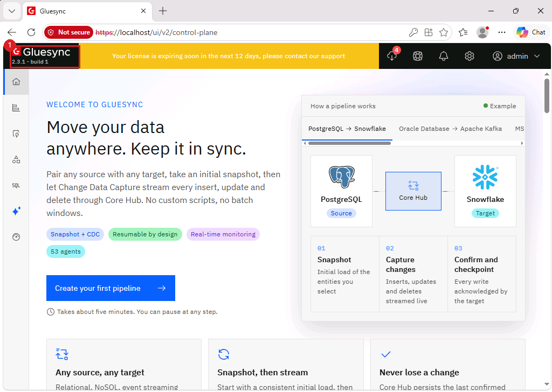Open the SQL sidebar icon
Viewport: 552px width, 392px height.
(16, 185)
